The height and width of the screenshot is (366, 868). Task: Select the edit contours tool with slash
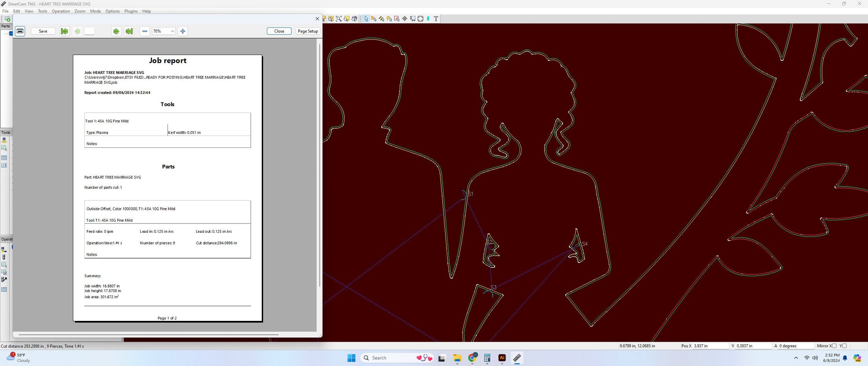point(381,19)
